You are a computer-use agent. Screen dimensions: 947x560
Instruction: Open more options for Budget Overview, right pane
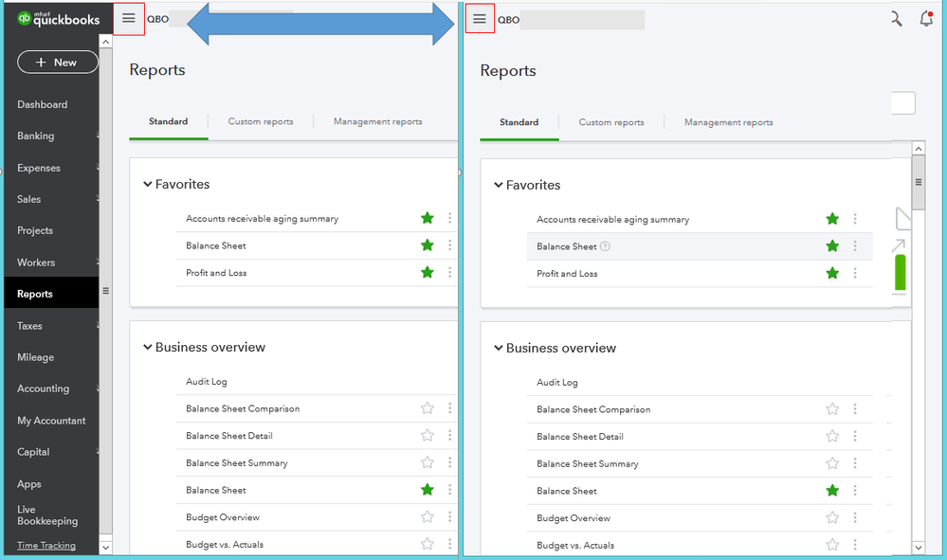(x=855, y=518)
